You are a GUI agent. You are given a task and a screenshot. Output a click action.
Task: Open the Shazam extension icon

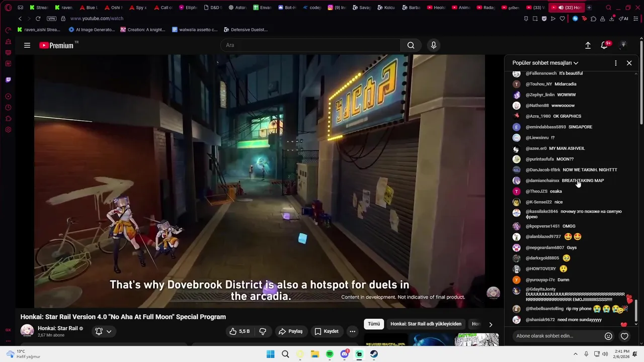(575, 19)
